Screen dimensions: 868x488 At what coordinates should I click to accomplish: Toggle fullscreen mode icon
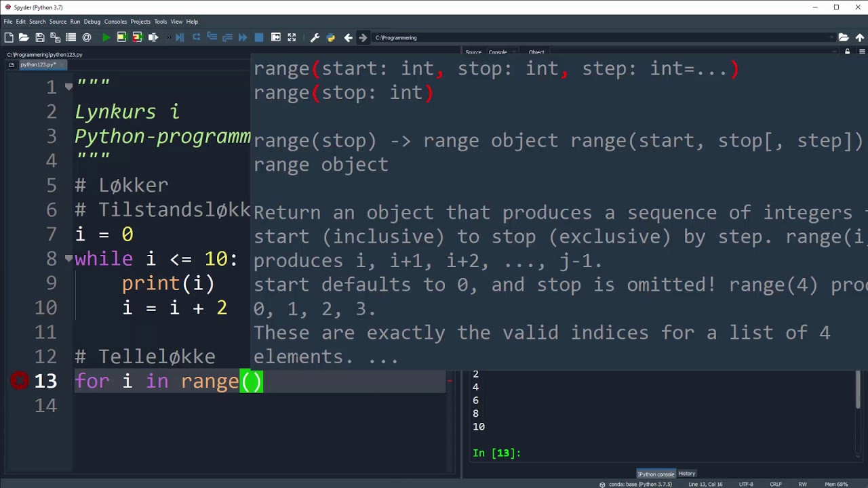pyautogui.click(x=292, y=37)
